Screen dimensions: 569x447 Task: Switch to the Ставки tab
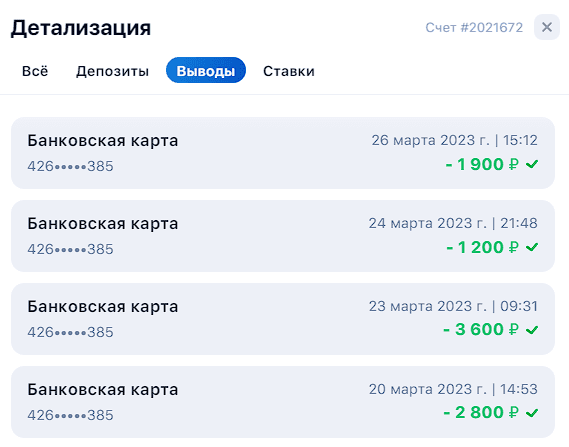(x=289, y=71)
